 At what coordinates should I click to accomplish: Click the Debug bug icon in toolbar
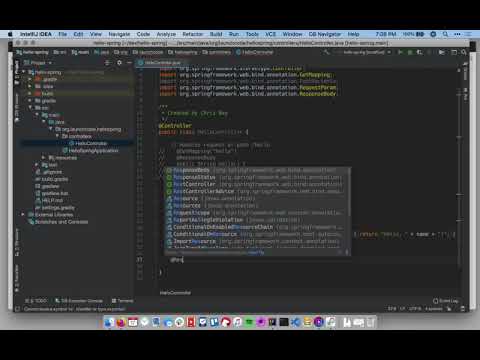[x=410, y=52]
